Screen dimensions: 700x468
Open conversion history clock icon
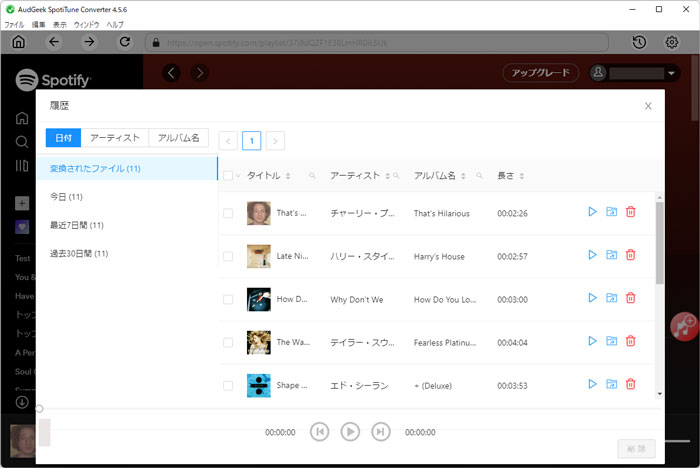pyautogui.click(x=639, y=42)
